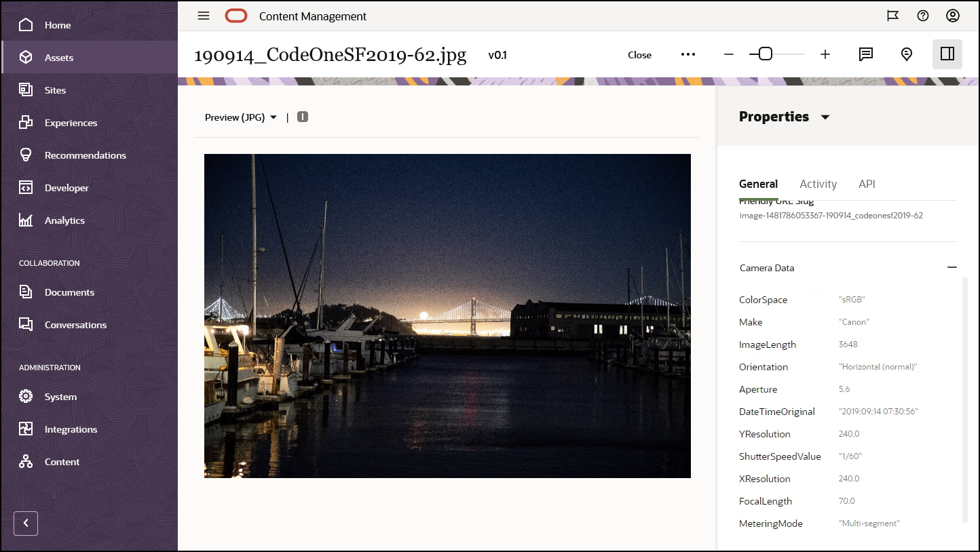Viewport: 980px width, 552px height.
Task: Click the Content Management title
Action: click(313, 16)
